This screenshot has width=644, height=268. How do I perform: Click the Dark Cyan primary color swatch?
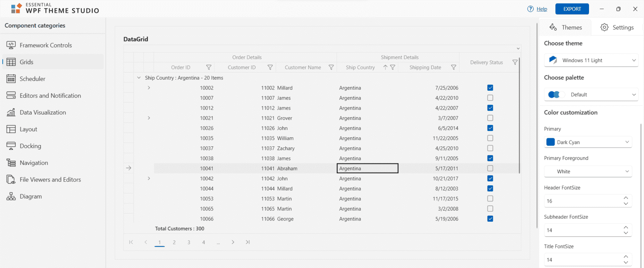(551, 142)
